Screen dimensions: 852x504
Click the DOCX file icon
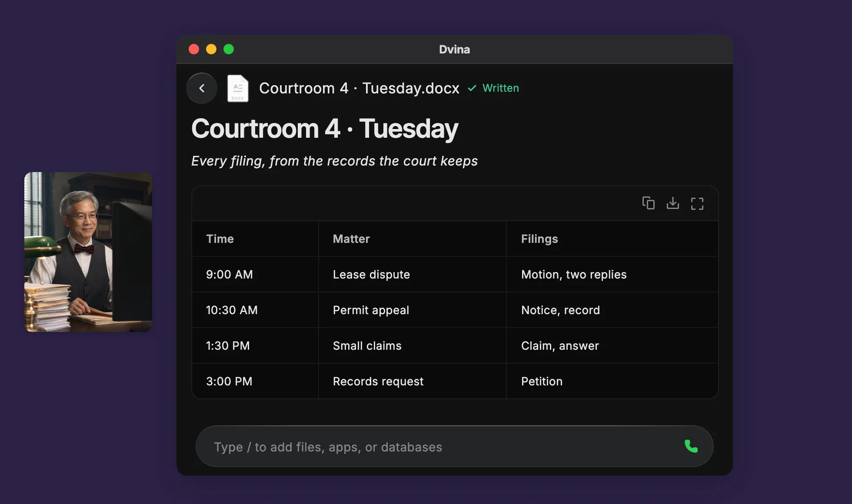coord(238,88)
